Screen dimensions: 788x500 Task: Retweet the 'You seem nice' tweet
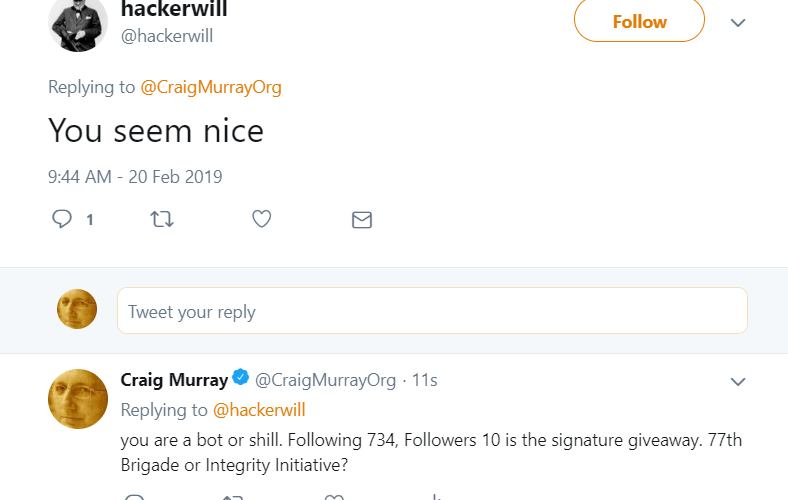pos(160,219)
